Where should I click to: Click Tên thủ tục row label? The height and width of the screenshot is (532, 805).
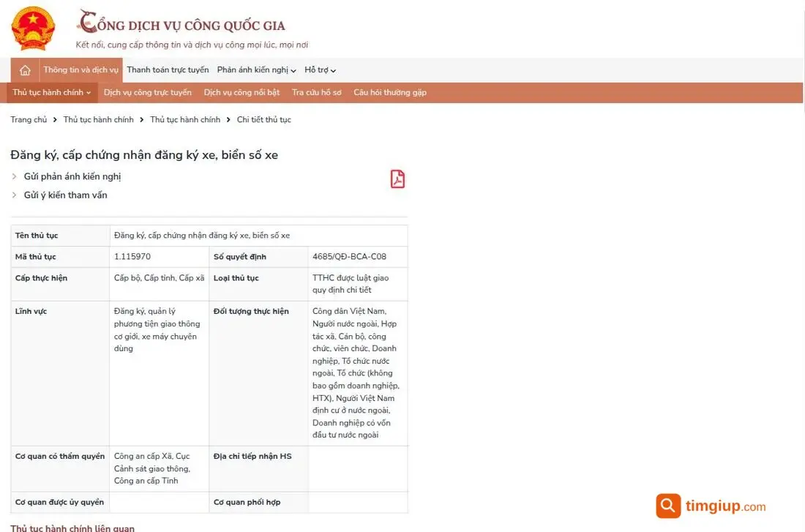pyautogui.click(x=37, y=236)
